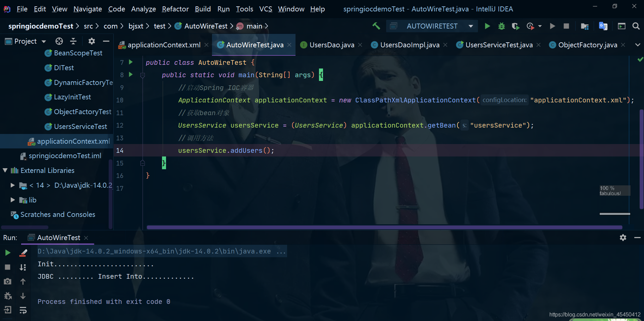Screen dimensions: 644x321
Task: Open the Refactor menu
Action: [x=175, y=9]
